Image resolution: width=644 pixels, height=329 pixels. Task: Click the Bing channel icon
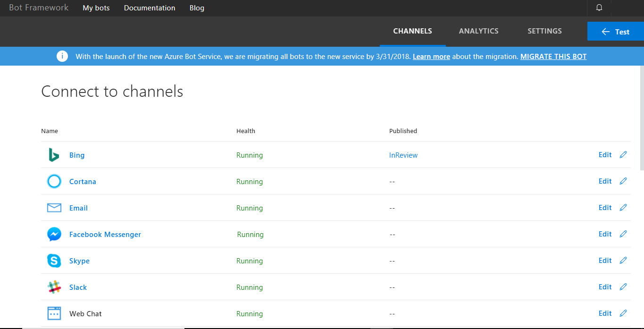point(54,155)
